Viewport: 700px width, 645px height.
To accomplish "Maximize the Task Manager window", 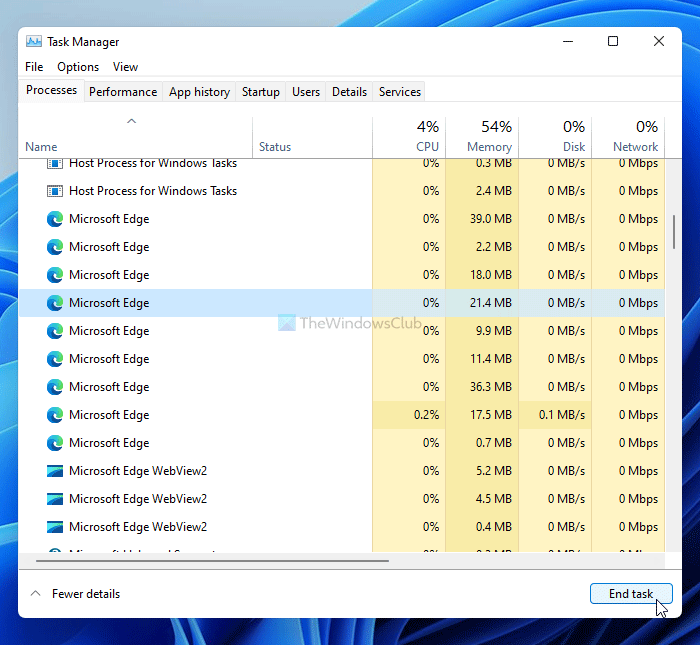I will point(613,42).
